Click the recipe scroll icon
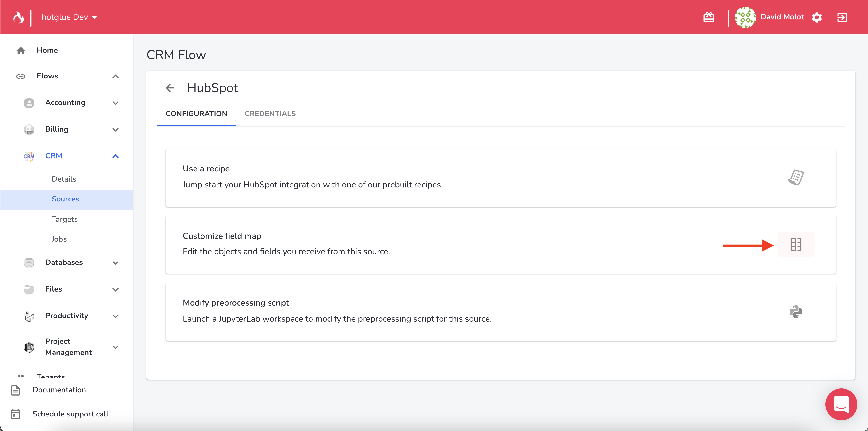This screenshot has width=868, height=431. point(796,177)
